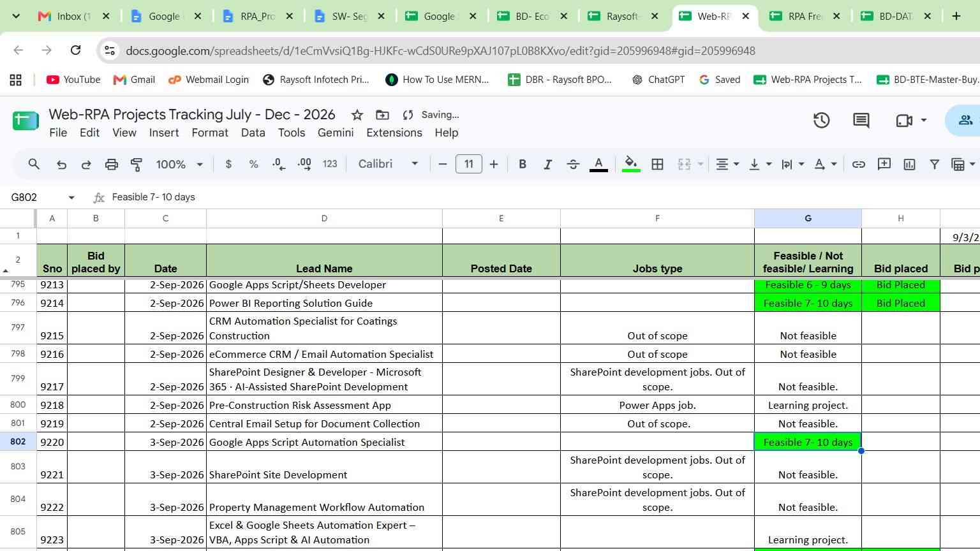Screen dimensions: 980x551
Task: Click the insert chart icon
Action: [909, 165]
